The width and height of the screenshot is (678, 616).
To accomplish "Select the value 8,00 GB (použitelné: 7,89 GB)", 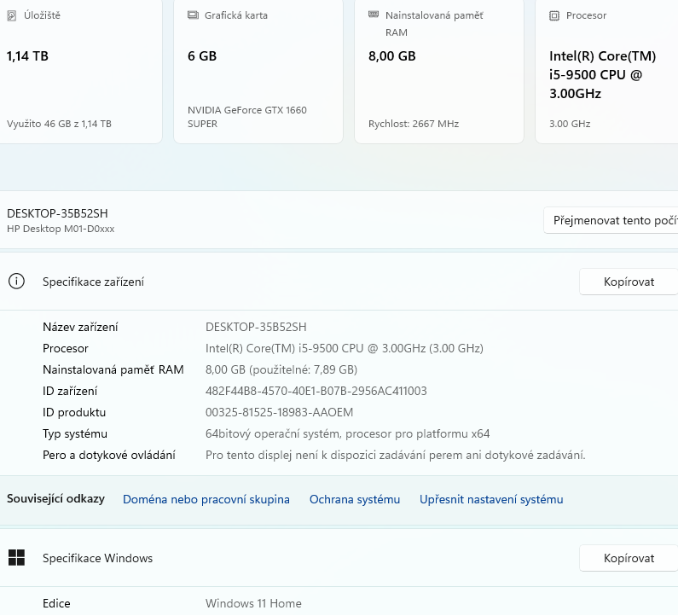I will point(281,370).
